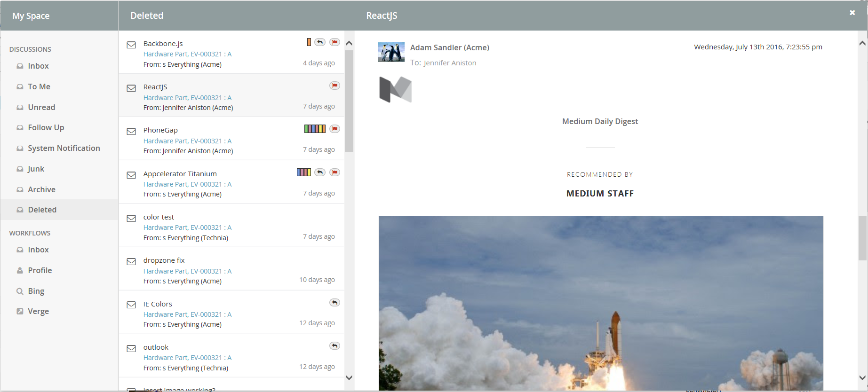Click the orange color tag on Backbone.js

click(x=309, y=42)
